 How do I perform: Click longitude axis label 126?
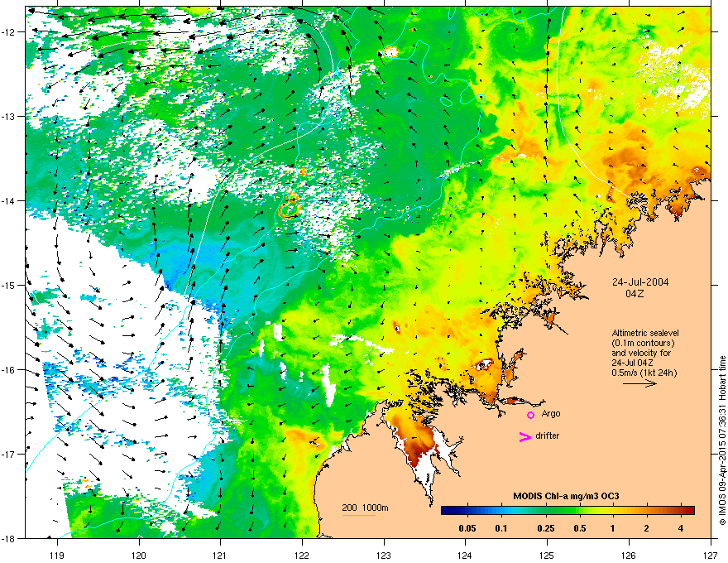(629, 555)
